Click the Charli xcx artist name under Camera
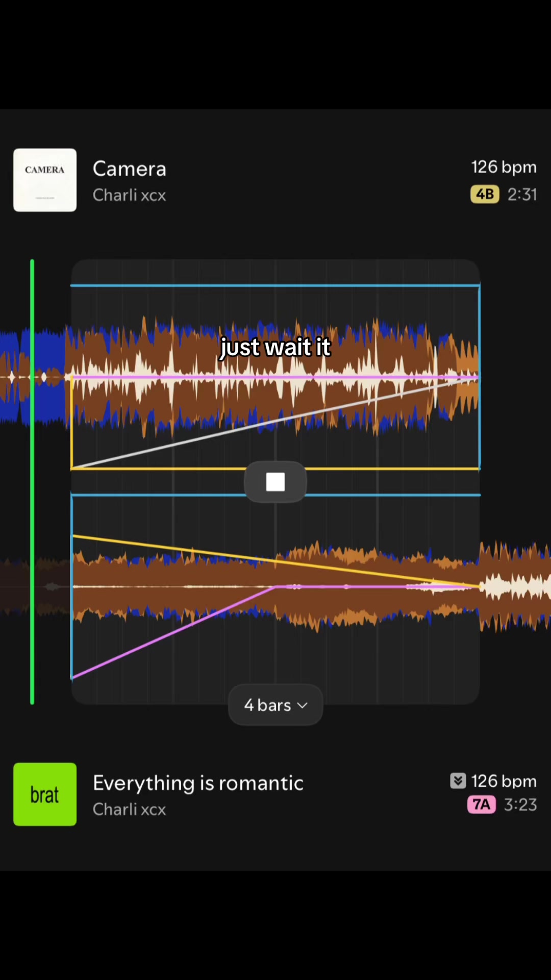Image resolution: width=551 pixels, height=980 pixels. click(x=130, y=195)
